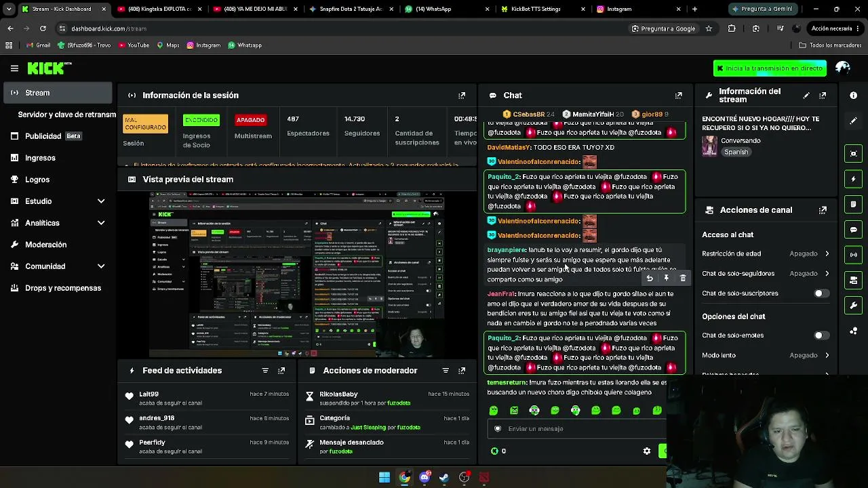Pop out the Acciones de moderador panel
868x488 pixels.
462,371
